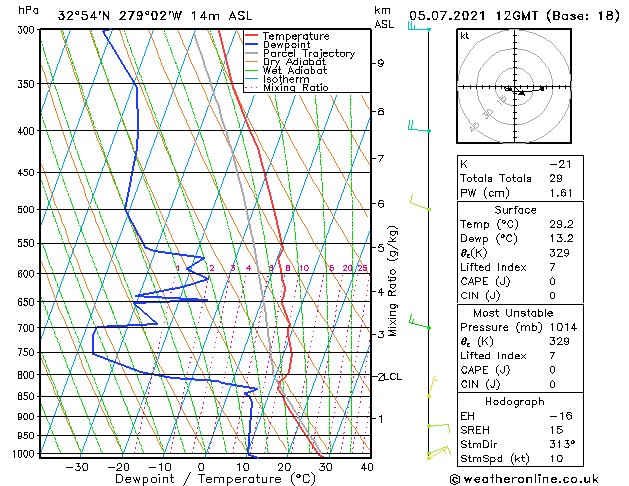The height and width of the screenshot is (486, 629).
Task: Click the hodograph storm motion triangle marker
Action: click(x=521, y=93)
